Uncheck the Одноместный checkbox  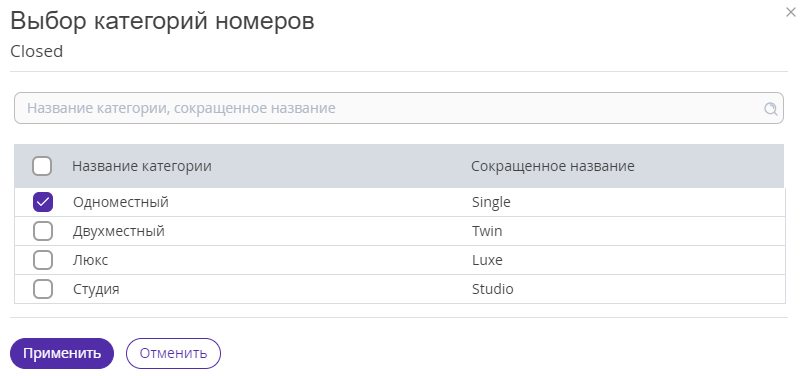pos(43,202)
